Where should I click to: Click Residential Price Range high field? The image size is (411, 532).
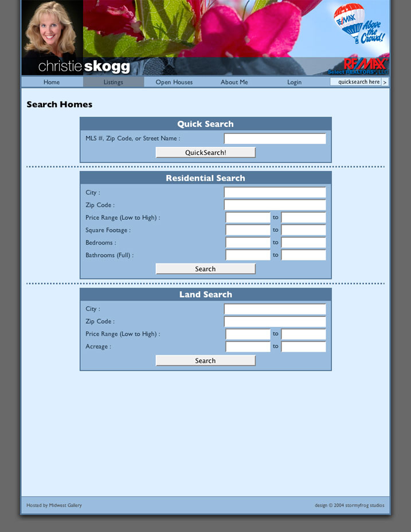(304, 218)
